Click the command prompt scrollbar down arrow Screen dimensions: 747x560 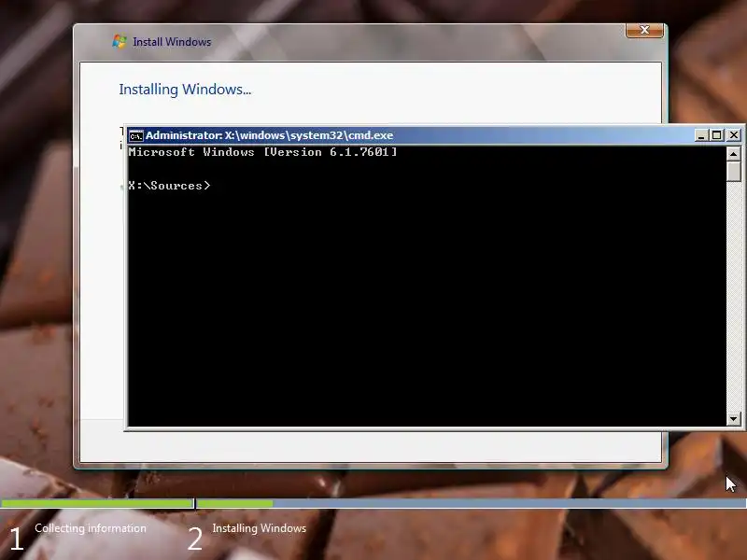click(733, 419)
